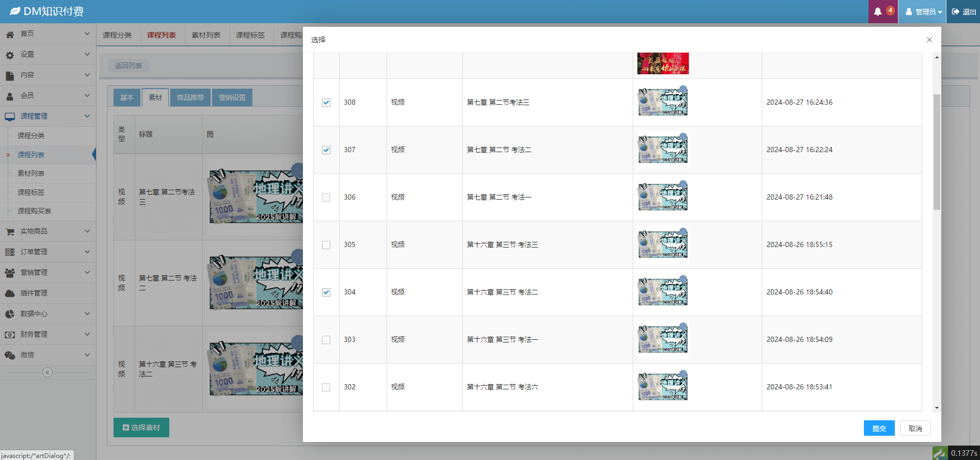Click the 取消 button
The image size is (980, 460).
coord(915,428)
